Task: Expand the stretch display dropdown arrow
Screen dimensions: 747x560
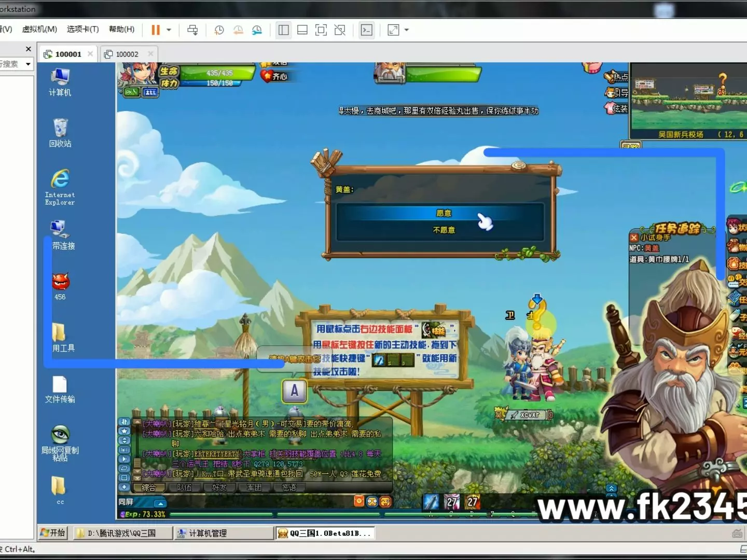Action: point(407,30)
